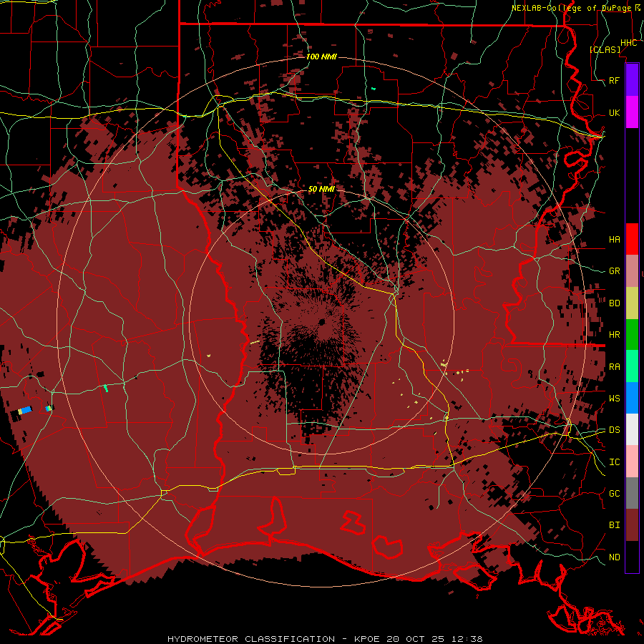
Task: Click the RA legend label
Action: 614,366
